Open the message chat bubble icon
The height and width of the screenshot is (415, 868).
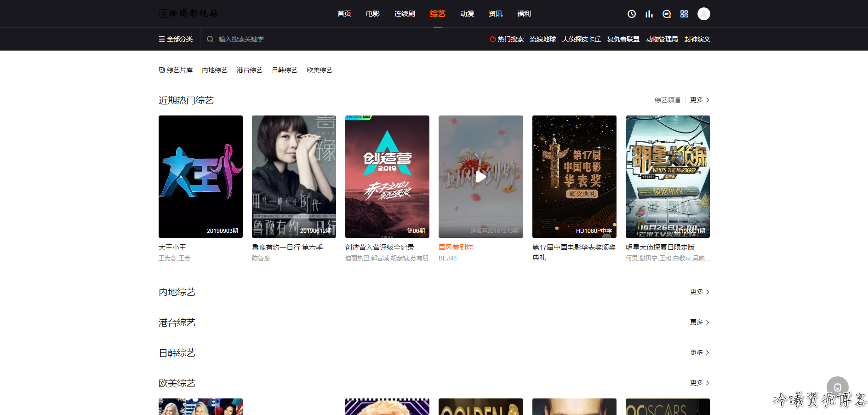[667, 14]
